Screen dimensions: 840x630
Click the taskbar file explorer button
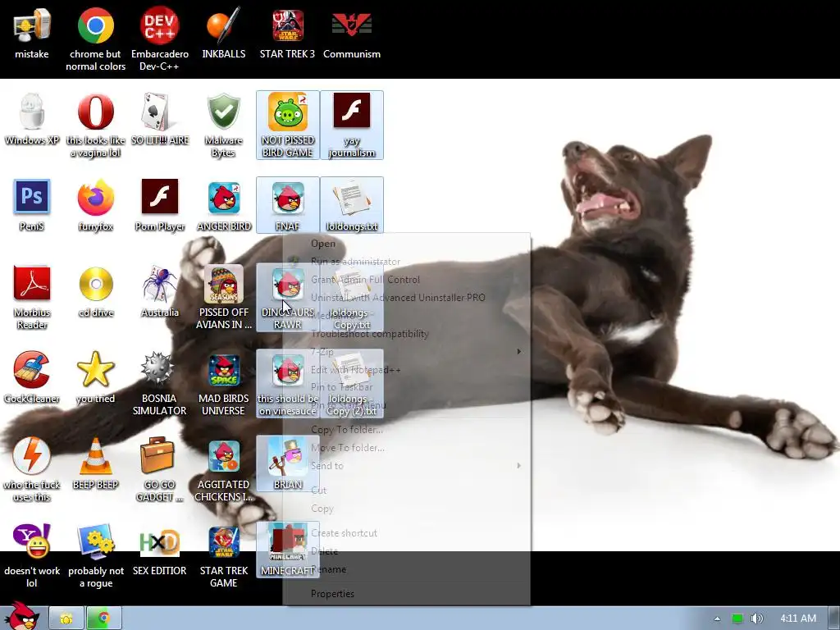(x=66, y=619)
